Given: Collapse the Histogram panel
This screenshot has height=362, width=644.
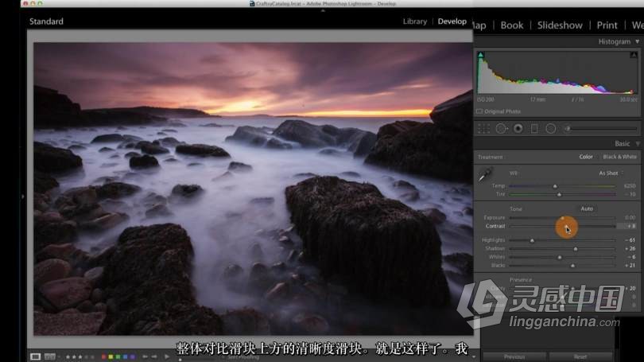Looking at the screenshot, I should pyautogui.click(x=638, y=41).
